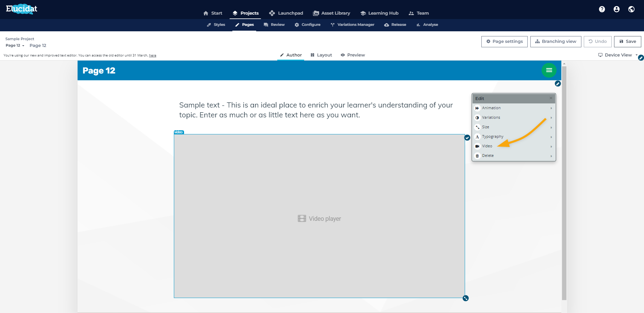Click the page vertical scrollbar
Viewport: 644px width, 313px height.
564,183
